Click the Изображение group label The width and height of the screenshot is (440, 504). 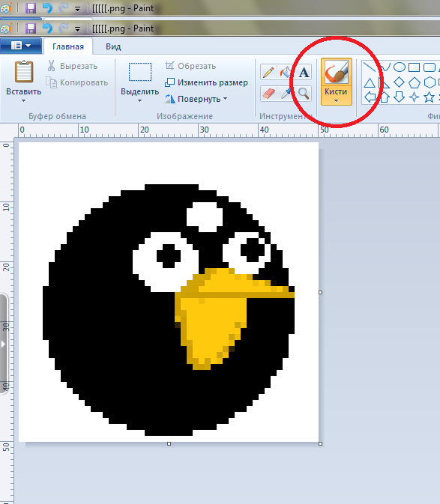point(184,116)
